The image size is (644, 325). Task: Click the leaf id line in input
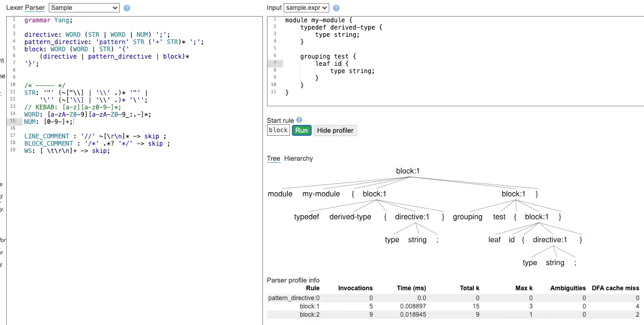(332, 64)
